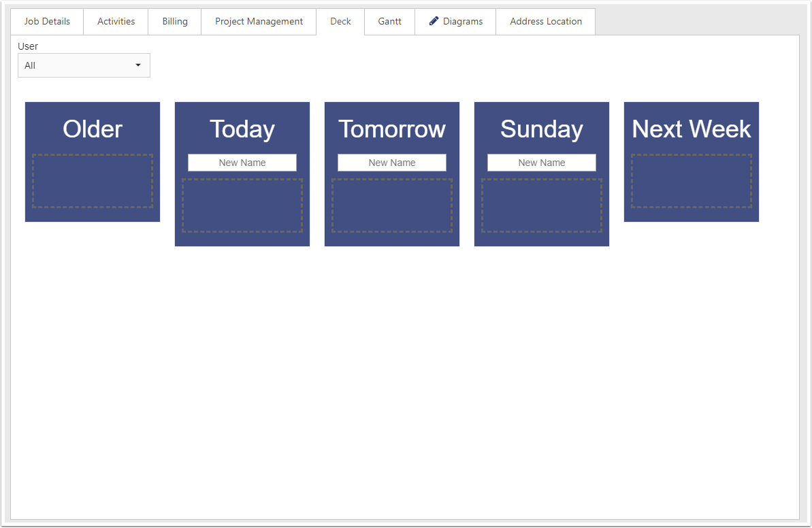Click the dashed drop area in Sunday
Viewport: 812px width, 528px height.
coord(542,205)
